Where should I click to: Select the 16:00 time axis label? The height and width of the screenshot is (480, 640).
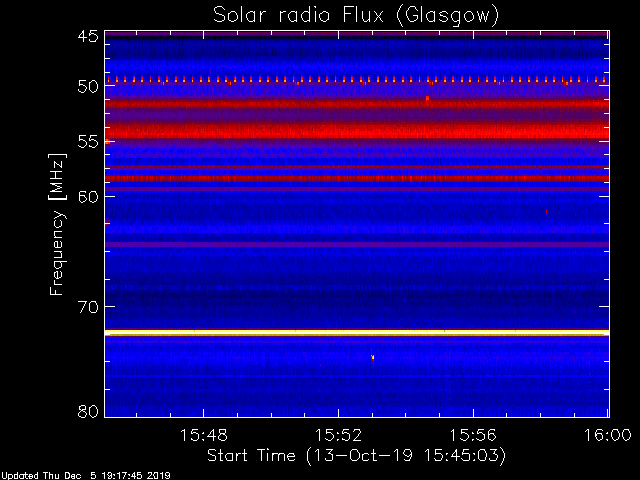[608, 435]
